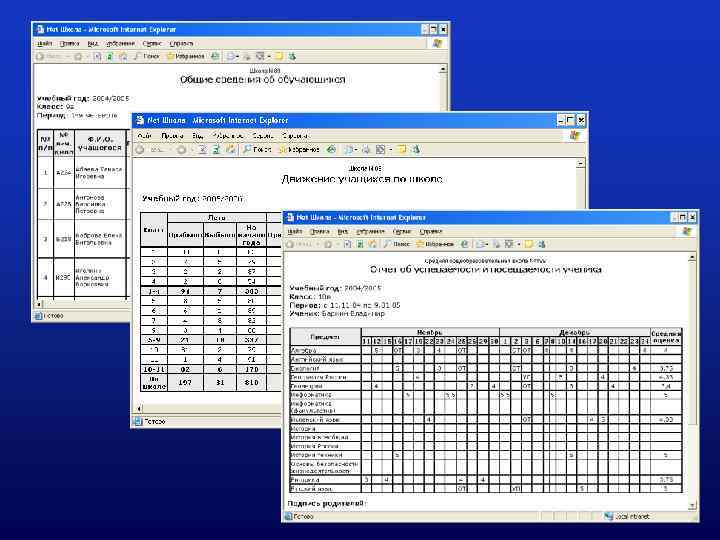This screenshot has width=720, height=540.
Task: Open Search (Поиск) in performance report window
Action: click(x=397, y=244)
